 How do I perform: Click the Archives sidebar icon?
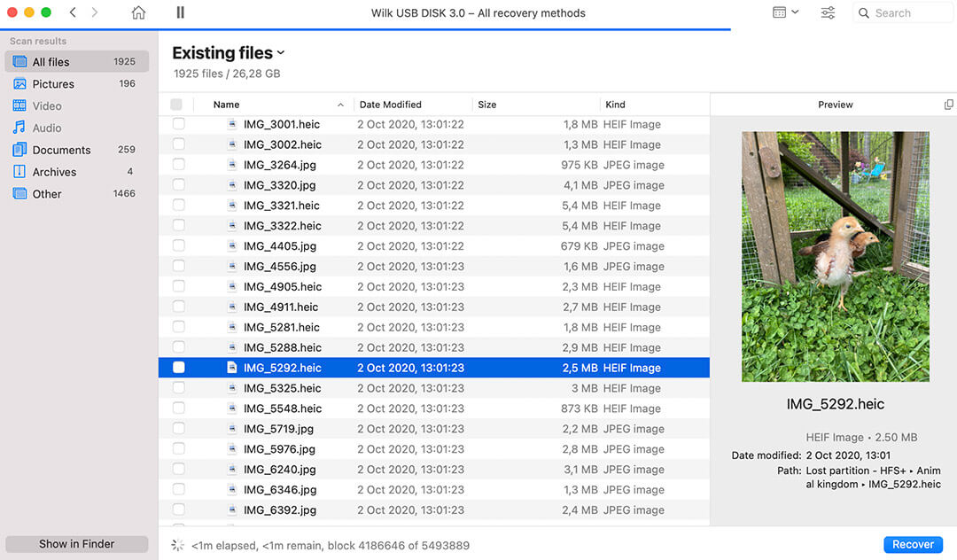pos(19,171)
